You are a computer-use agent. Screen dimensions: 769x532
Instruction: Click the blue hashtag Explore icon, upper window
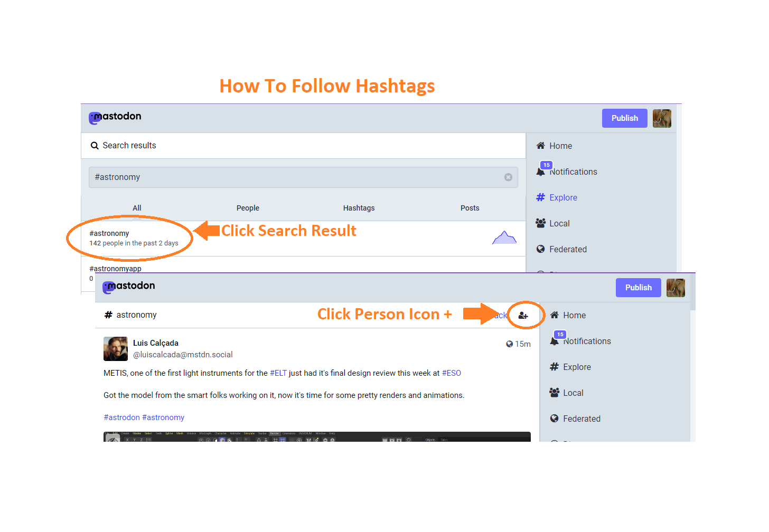[x=540, y=197]
